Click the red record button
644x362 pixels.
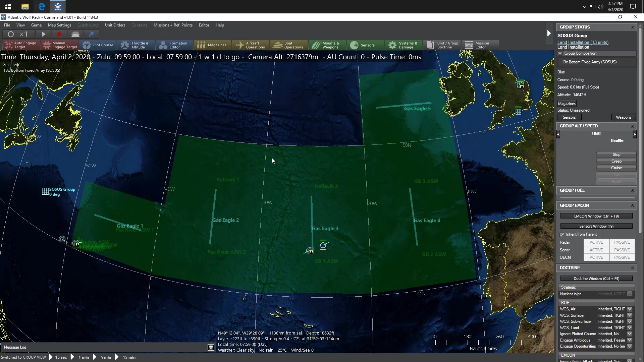coord(59,34)
